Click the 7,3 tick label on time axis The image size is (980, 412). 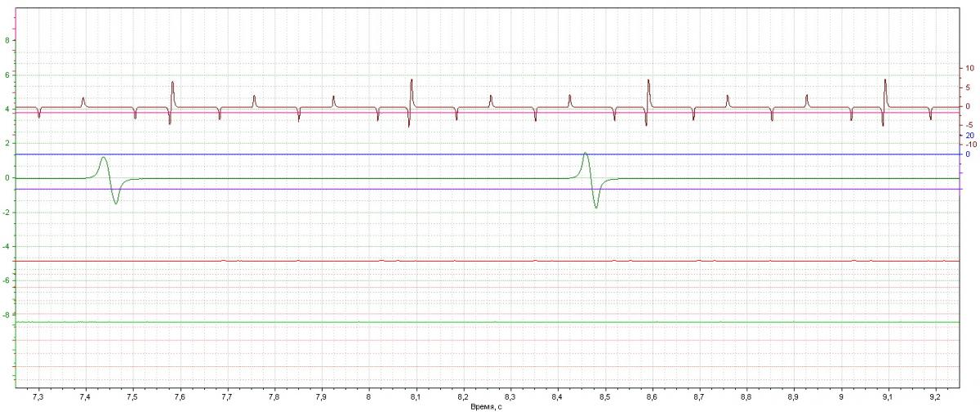[x=38, y=396]
